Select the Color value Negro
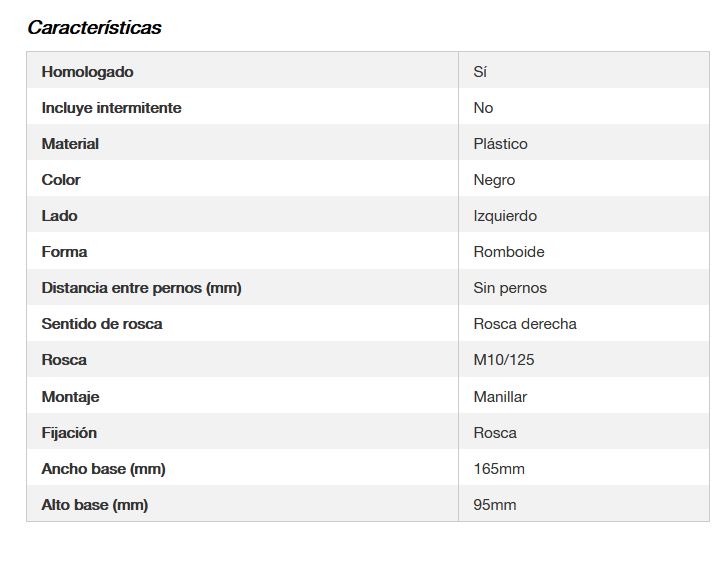 (494, 180)
